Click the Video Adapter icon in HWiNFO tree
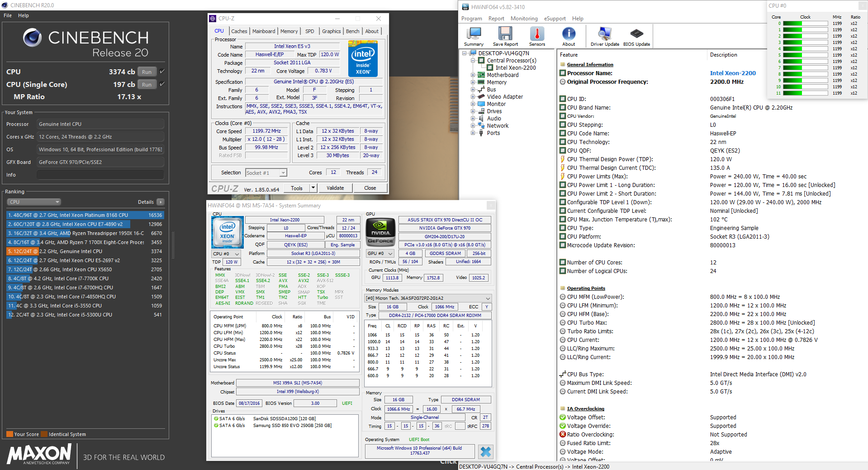 point(481,97)
